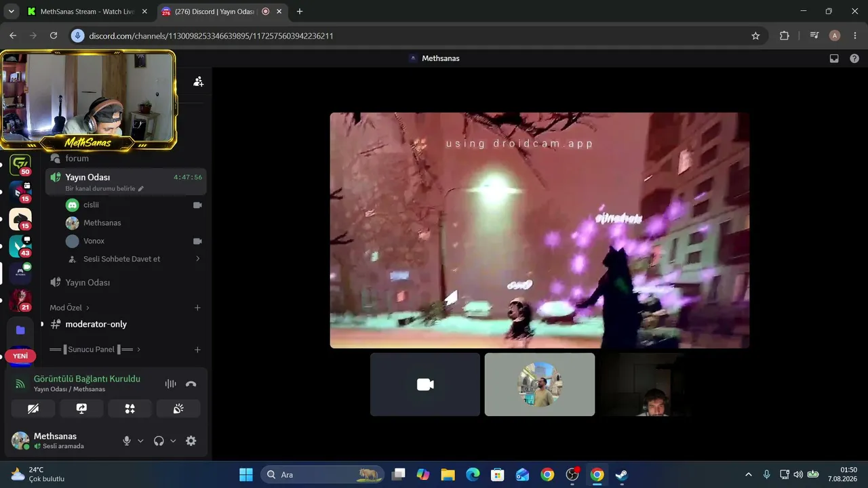Viewport: 868px width, 488px height.
Task: Jump to new mentions via YENİ pill
Action: 20,356
